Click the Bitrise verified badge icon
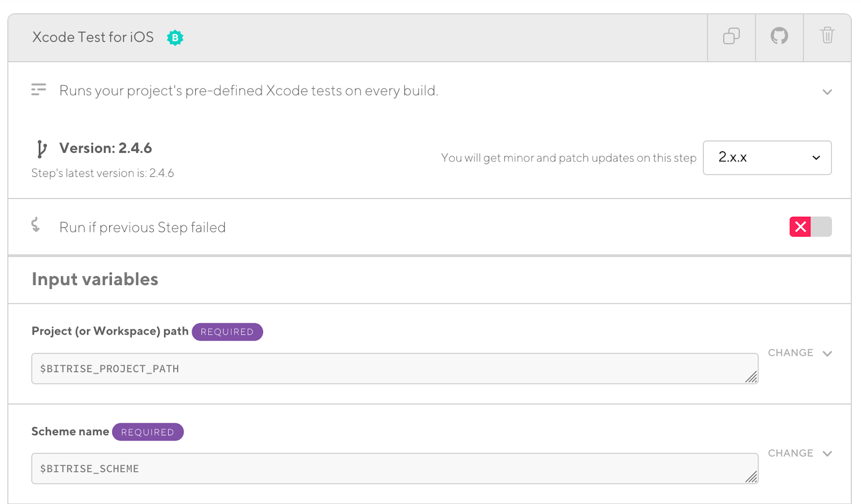This screenshot has height=504, width=861. coord(175,38)
